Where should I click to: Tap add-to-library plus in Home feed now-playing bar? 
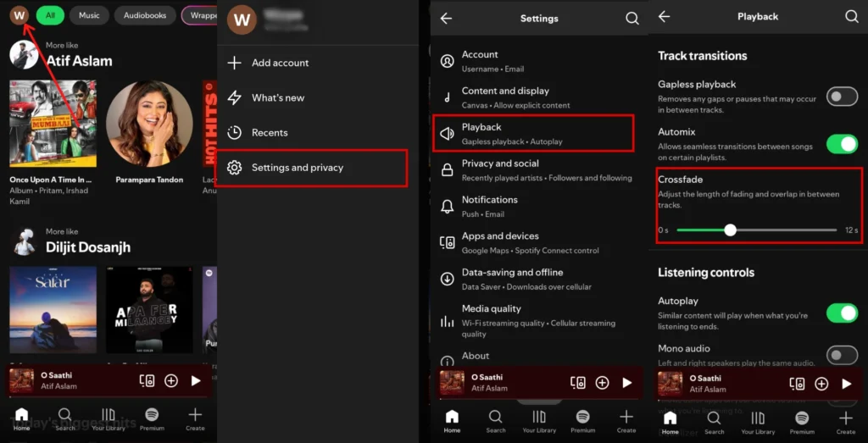(x=171, y=380)
